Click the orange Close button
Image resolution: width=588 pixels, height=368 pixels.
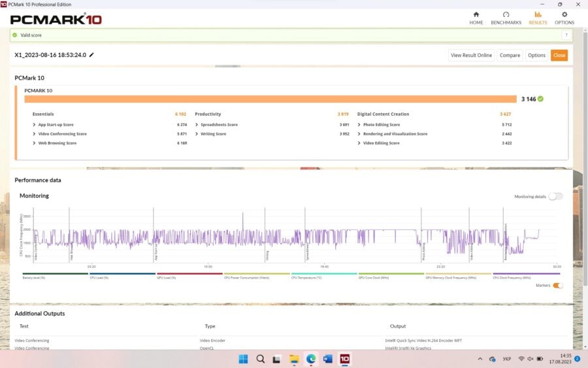[x=559, y=55]
